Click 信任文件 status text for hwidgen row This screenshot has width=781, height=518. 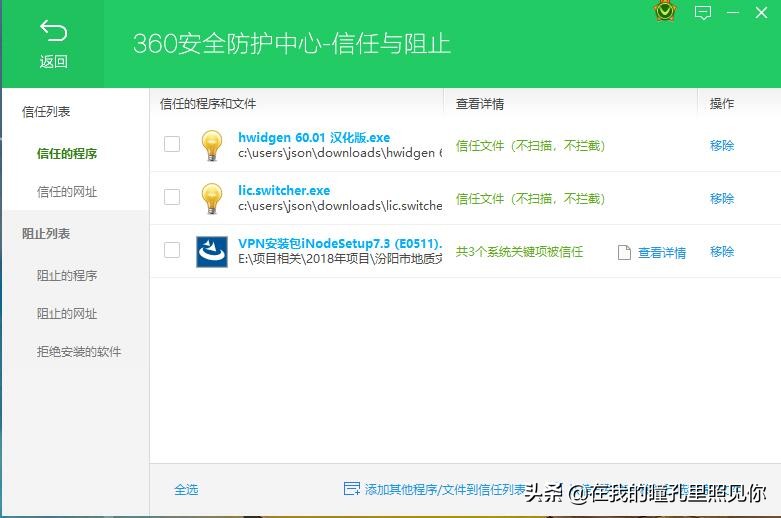tap(530, 145)
